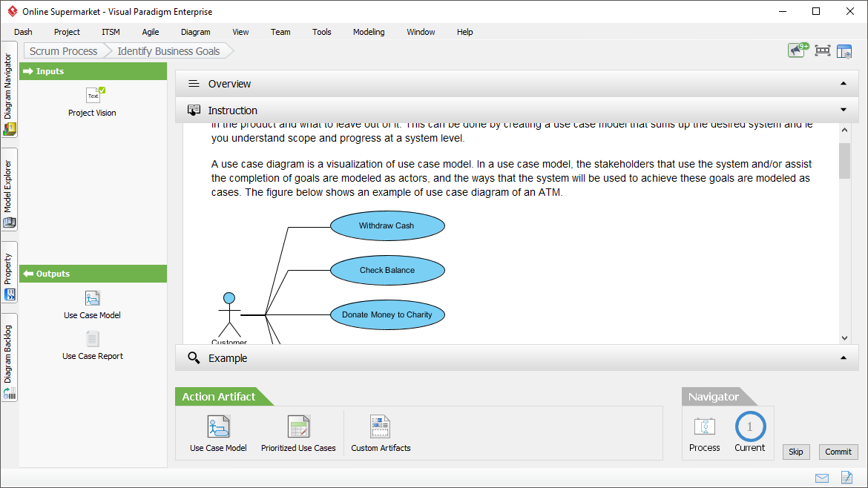Open Property side panel
The height and width of the screenshot is (488, 868).
click(10, 272)
